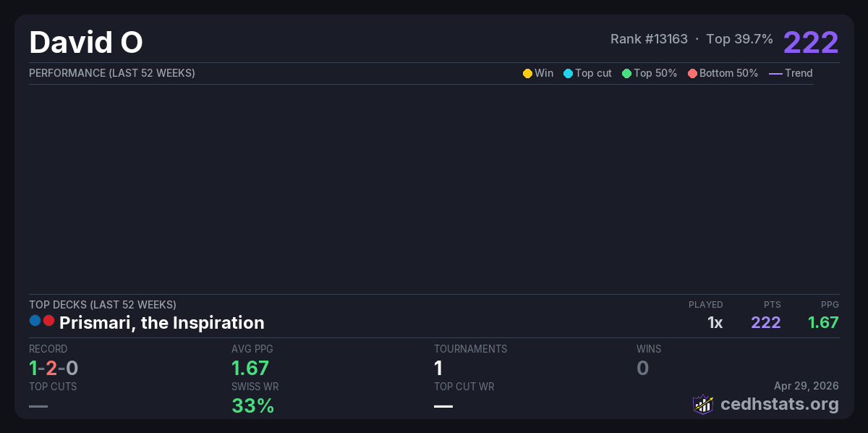
Task: Click the red mana color dot
Action: (48, 320)
